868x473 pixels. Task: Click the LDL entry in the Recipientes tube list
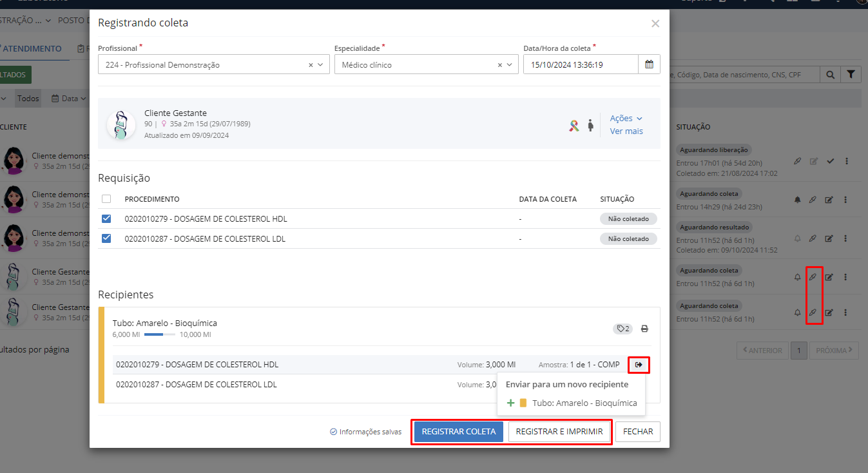[x=197, y=385]
